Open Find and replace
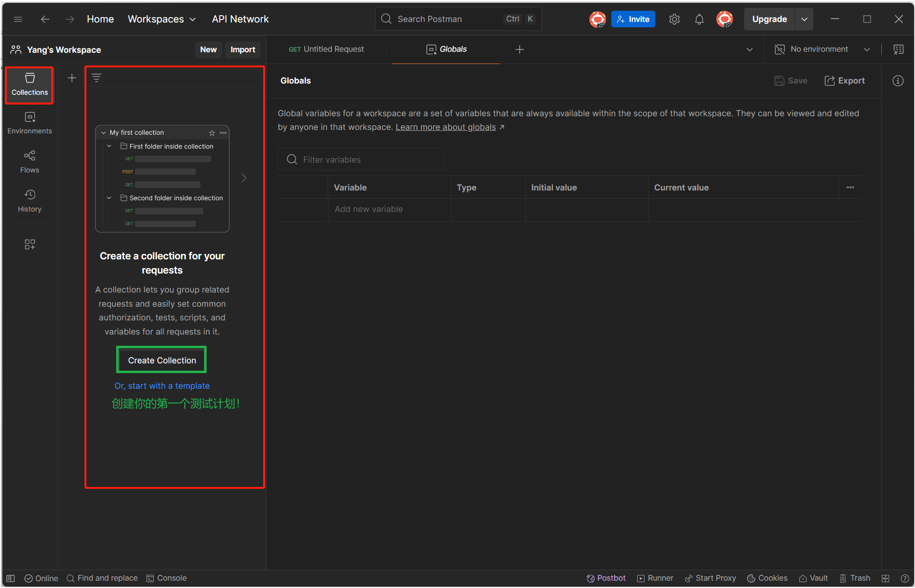Image resolution: width=915 pixels, height=588 pixels. point(102,578)
